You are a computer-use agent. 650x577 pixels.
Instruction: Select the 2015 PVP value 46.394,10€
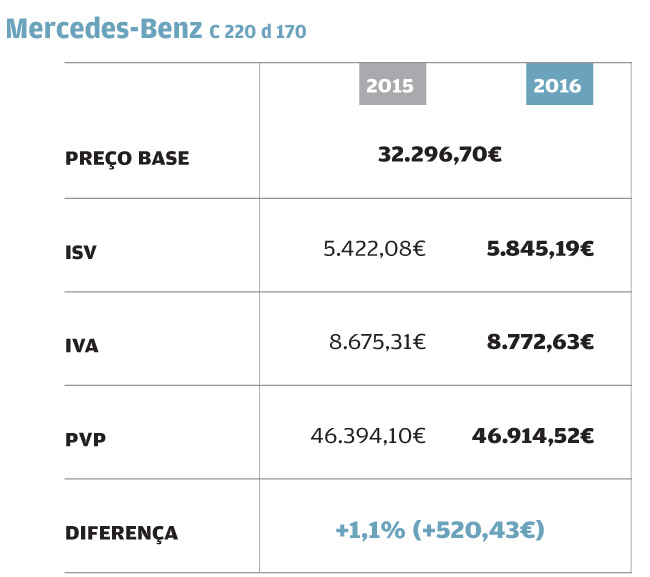(x=368, y=436)
